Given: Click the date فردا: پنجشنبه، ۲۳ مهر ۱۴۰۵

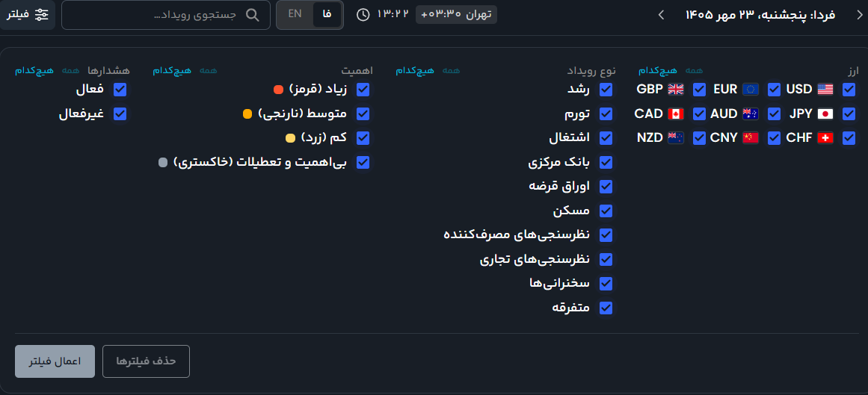Looking at the screenshot, I should click(760, 14).
